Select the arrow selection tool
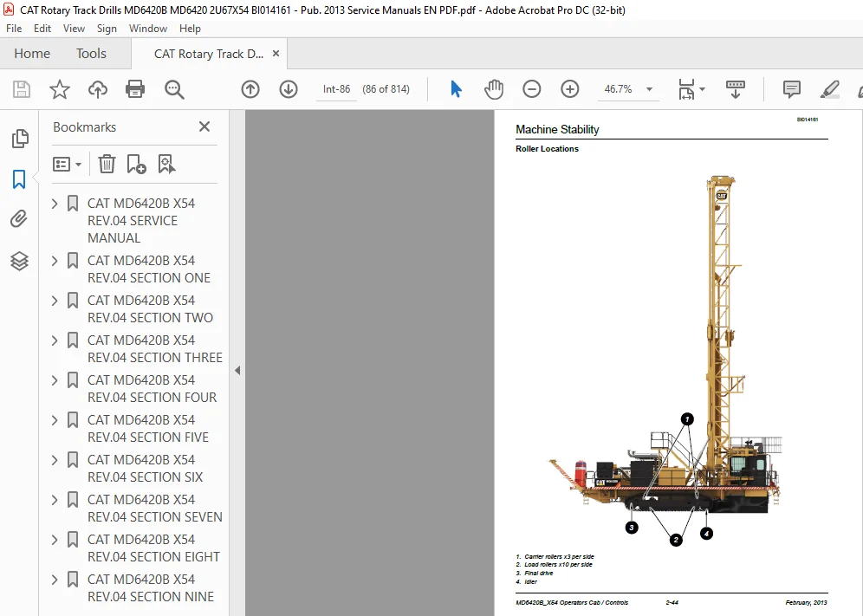The width and height of the screenshot is (863, 616). point(456,89)
